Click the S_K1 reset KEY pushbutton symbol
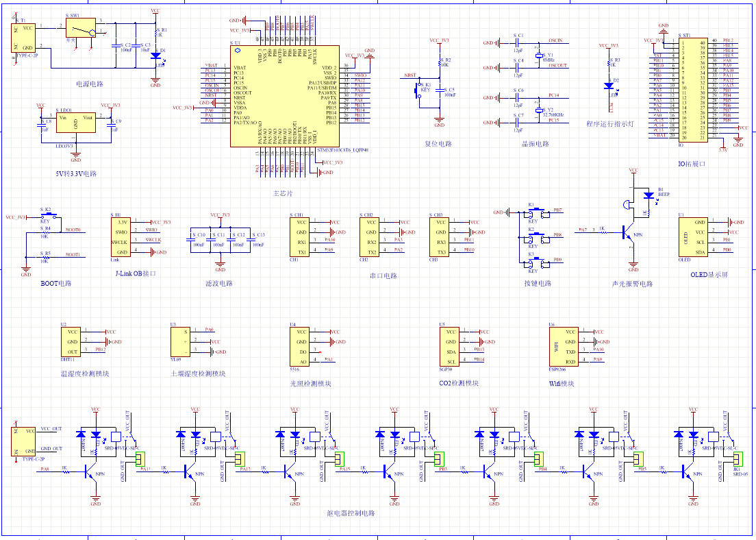This screenshot has height=540, width=756. [x=417, y=90]
